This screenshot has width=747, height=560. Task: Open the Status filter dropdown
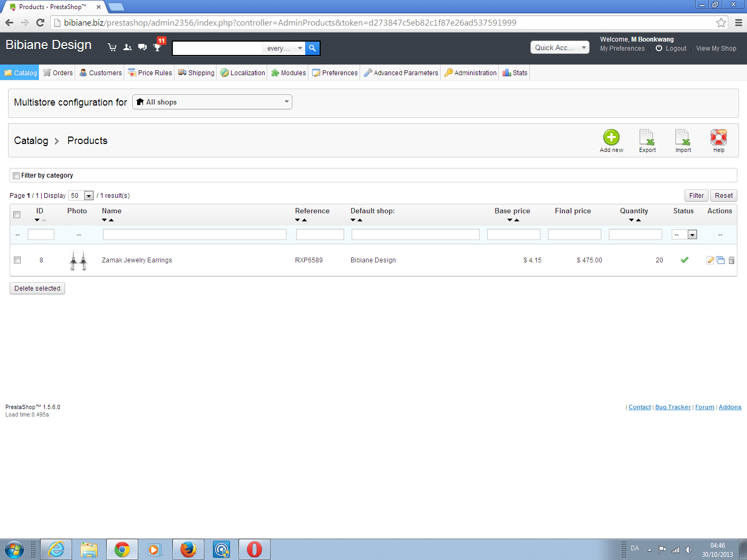(685, 235)
